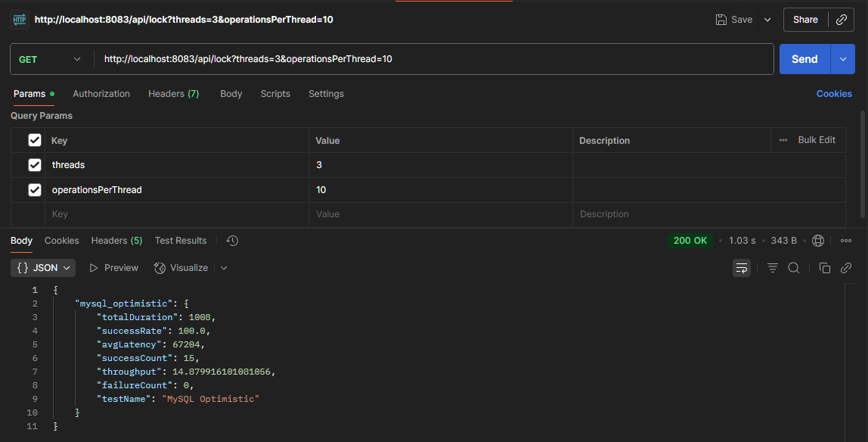Image resolution: width=868 pixels, height=442 pixels.
Task: Click the filter response icon
Action: (x=772, y=268)
